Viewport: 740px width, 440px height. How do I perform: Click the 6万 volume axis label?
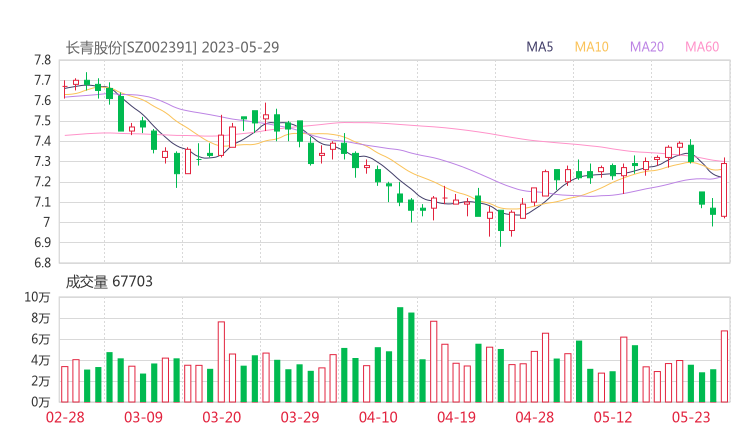[x=41, y=339]
